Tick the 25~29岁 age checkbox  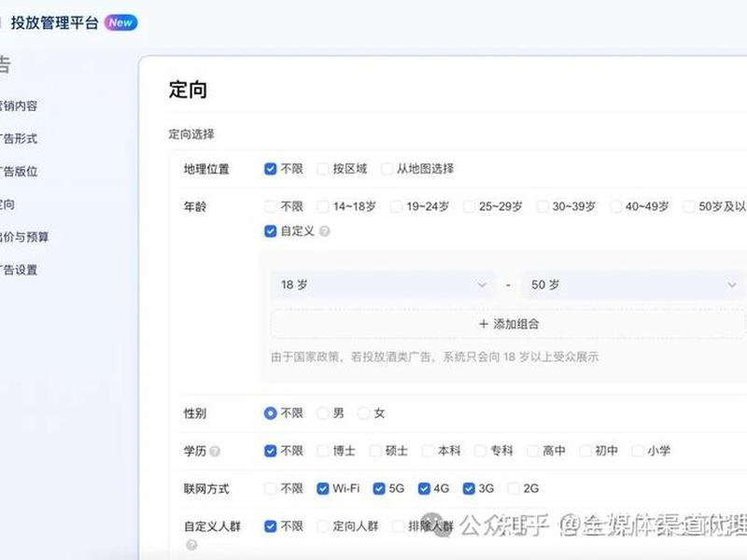469,206
